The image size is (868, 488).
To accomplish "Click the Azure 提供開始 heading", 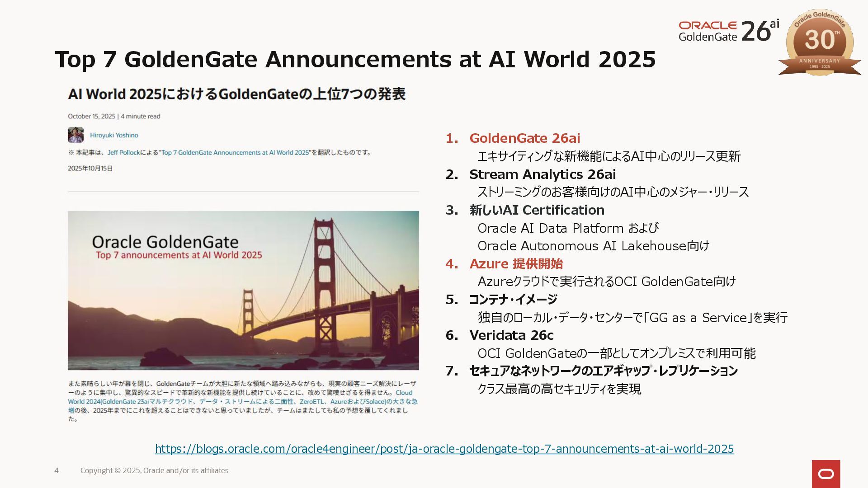I will click(x=516, y=264).
